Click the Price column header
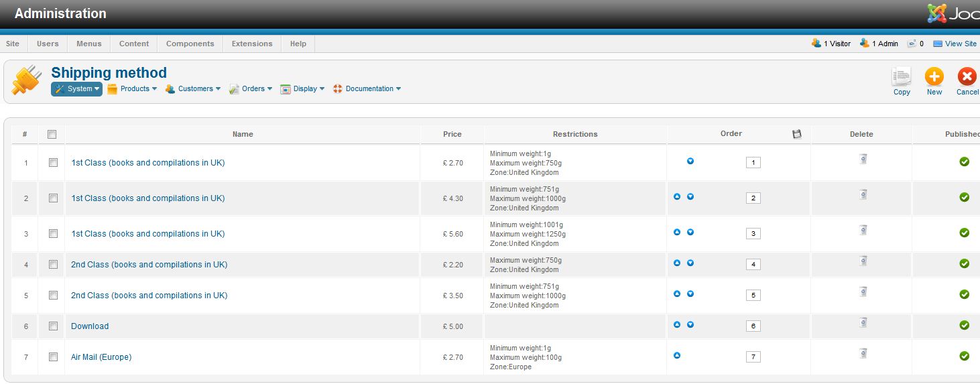980x384 pixels. click(x=452, y=134)
